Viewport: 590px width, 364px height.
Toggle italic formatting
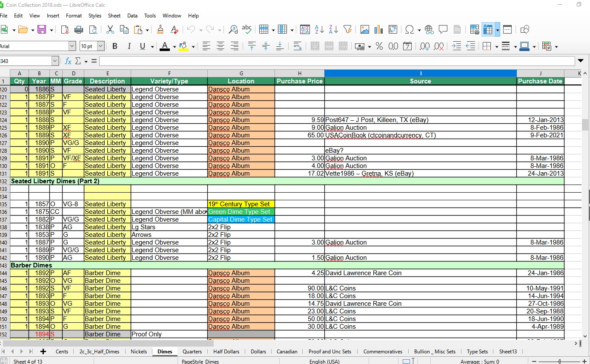pos(129,46)
